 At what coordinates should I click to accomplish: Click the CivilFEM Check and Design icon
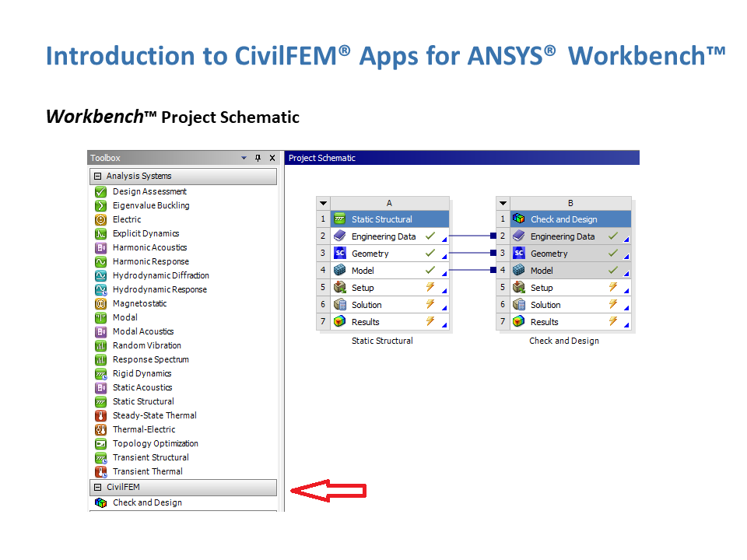click(100, 502)
